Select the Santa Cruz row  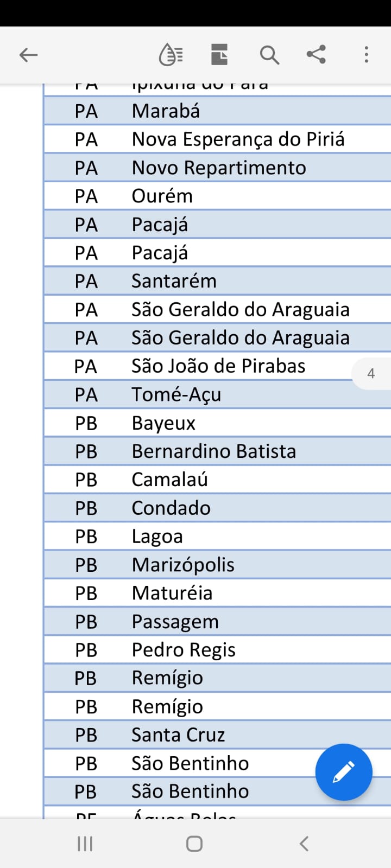[217, 735]
